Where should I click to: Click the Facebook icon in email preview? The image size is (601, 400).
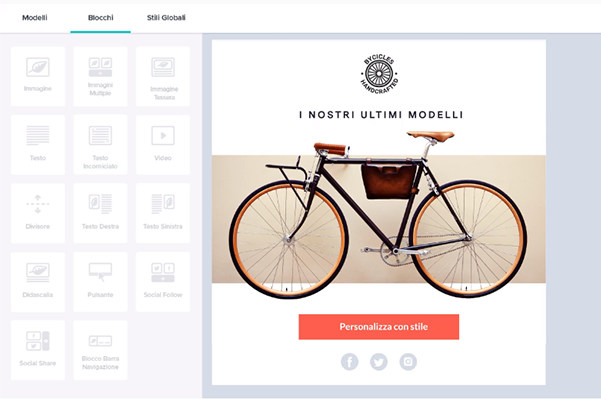click(x=349, y=361)
